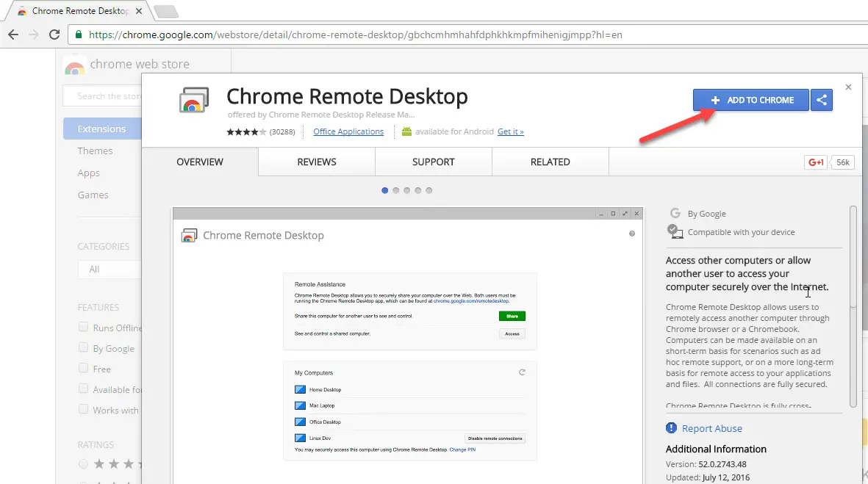This screenshot has width=868, height=484.
Task: Click the Get it link for Android
Action: pyautogui.click(x=510, y=131)
